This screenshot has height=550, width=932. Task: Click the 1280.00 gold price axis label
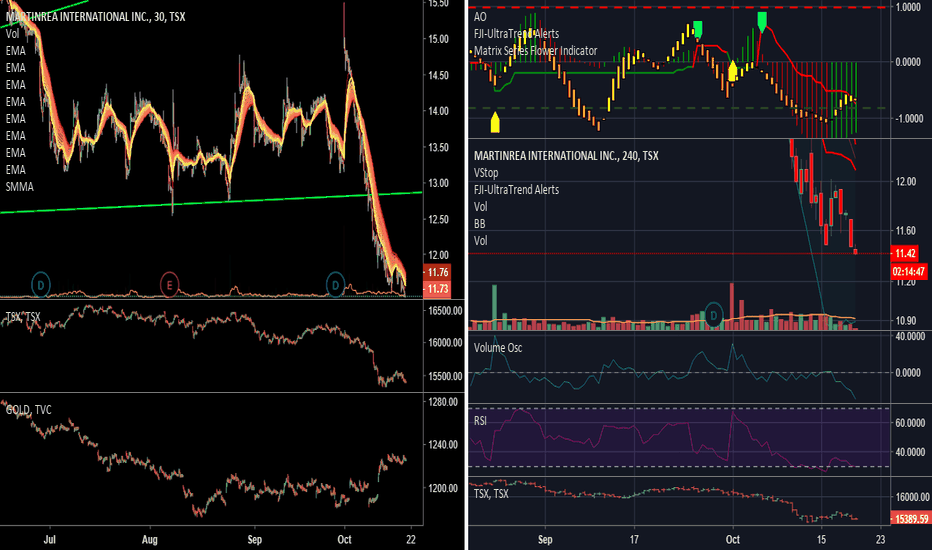click(443, 402)
